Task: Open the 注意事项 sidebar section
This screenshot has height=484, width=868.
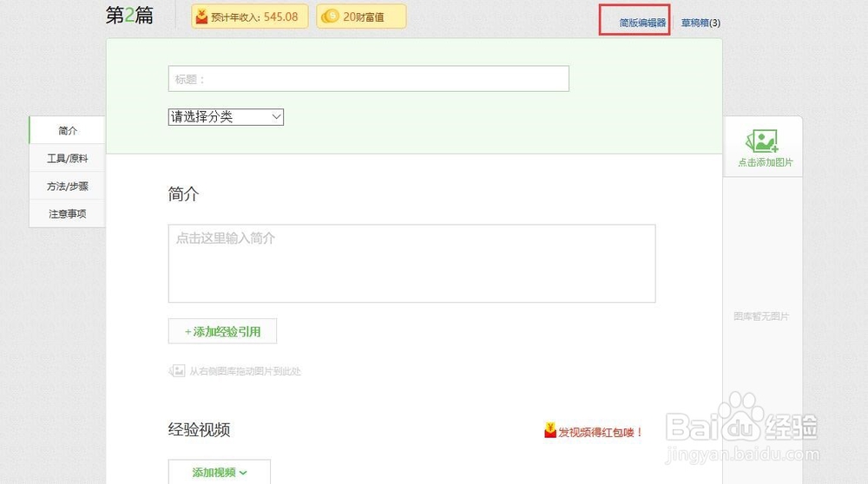Action: 68,213
